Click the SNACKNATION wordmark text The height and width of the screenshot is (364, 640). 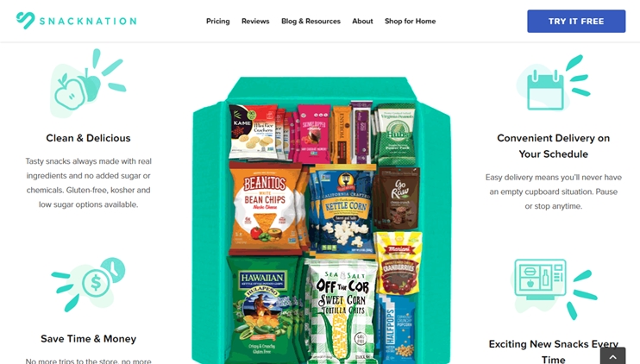(88, 22)
